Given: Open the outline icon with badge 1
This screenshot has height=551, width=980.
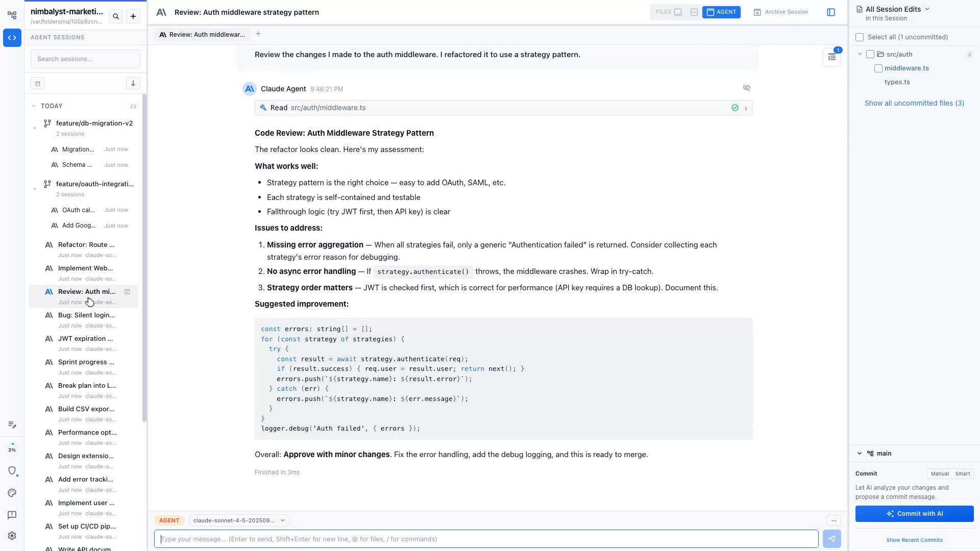Looking at the screenshot, I should tap(831, 57).
